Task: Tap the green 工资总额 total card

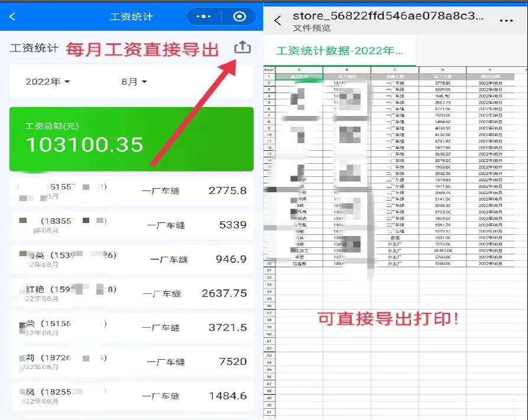Action: tap(131, 139)
